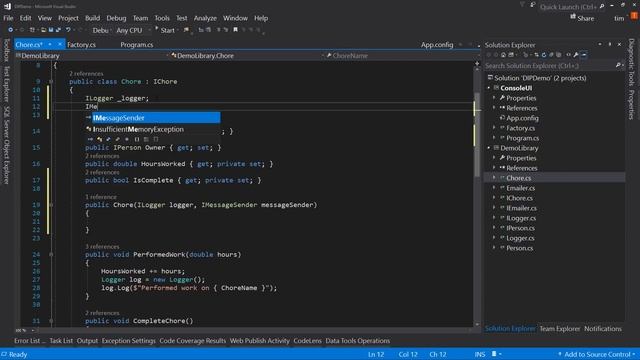
Task: Click the Search Solution Explorer field
Action: pos(554,65)
